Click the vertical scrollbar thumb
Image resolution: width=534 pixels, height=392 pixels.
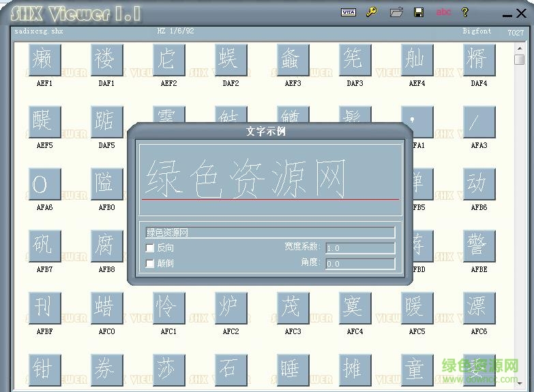[x=520, y=59]
